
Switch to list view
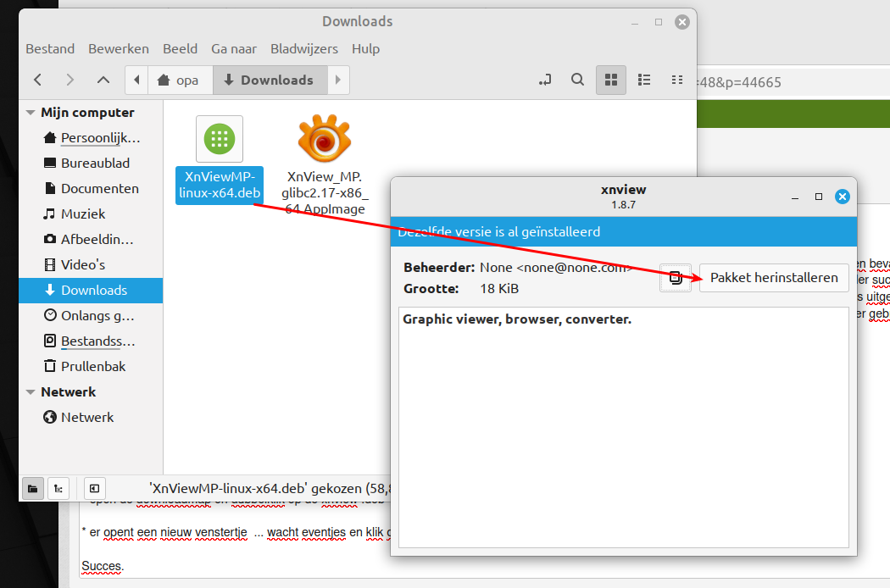[x=644, y=80]
